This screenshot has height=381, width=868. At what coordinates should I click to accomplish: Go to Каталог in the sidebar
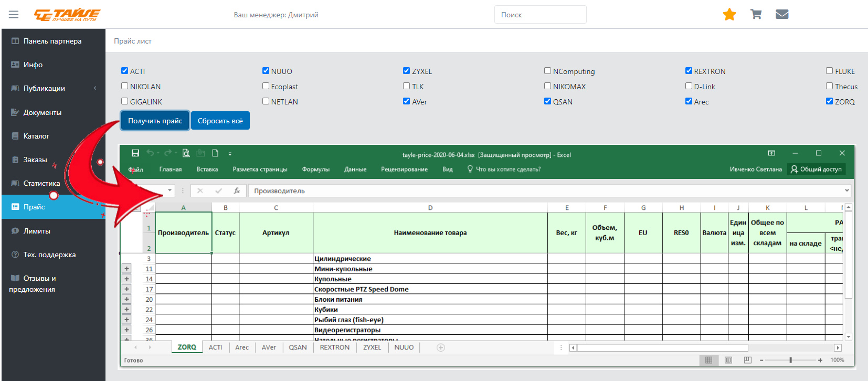coord(54,136)
